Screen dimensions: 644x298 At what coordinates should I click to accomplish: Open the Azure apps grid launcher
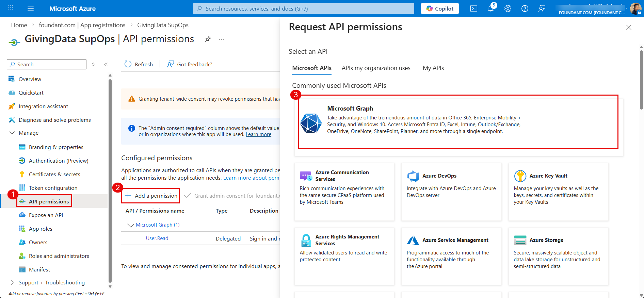coord(10,8)
